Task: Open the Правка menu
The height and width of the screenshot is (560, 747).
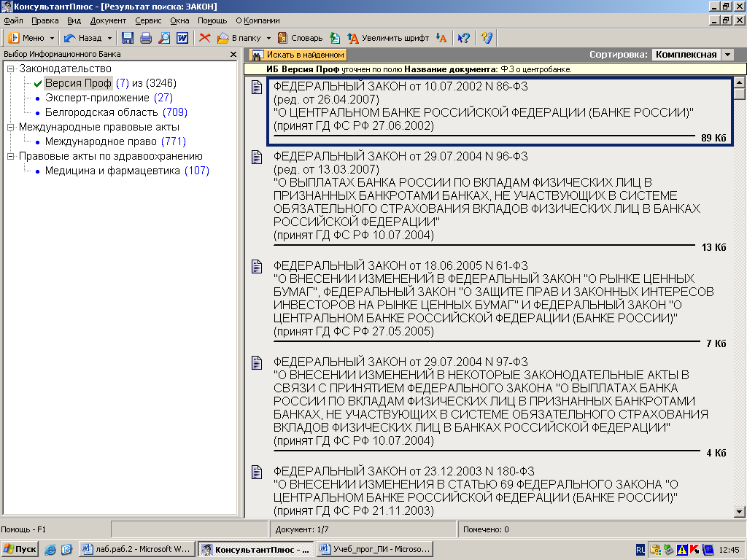Action: click(x=44, y=20)
